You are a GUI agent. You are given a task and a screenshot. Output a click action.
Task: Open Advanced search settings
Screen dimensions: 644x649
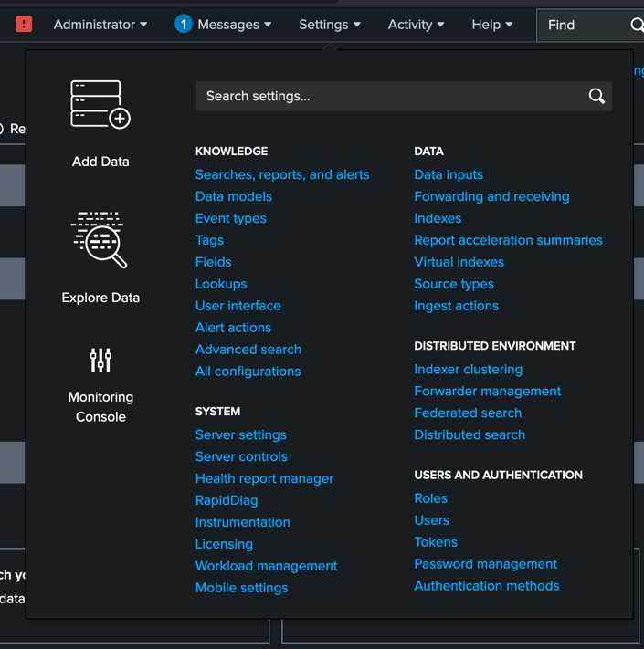tap(248, 350)
